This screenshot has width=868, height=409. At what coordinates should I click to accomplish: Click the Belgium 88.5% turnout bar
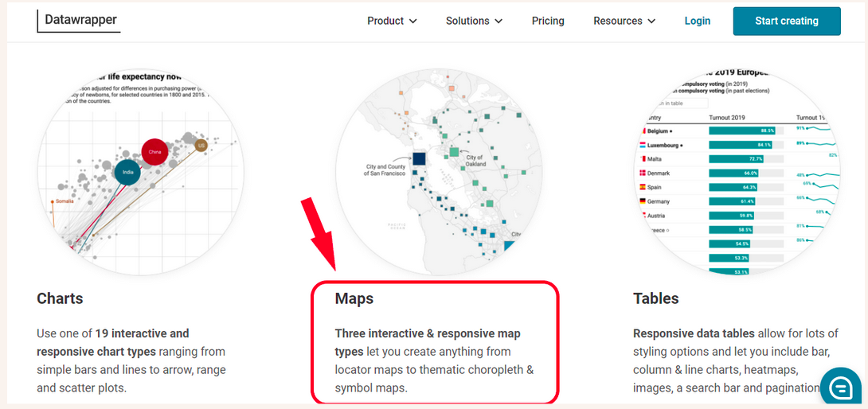[x=742, y=130]
